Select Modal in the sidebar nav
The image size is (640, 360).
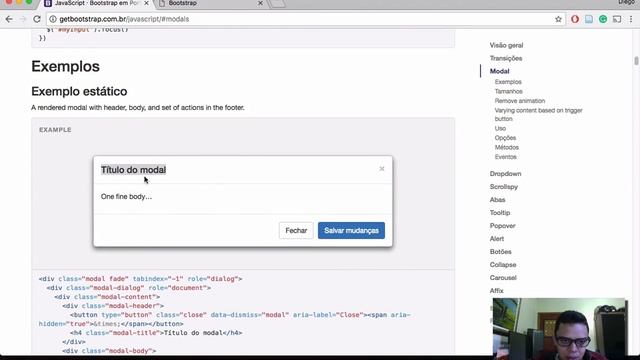499,71
